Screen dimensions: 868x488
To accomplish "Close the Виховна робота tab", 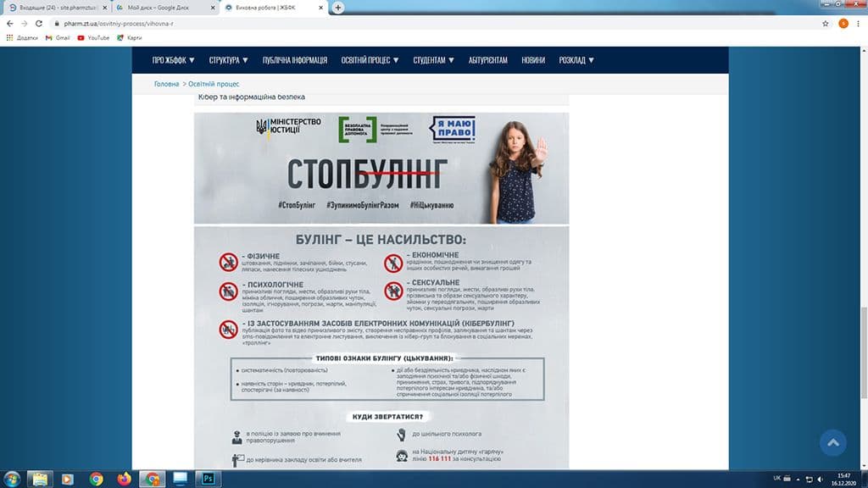I will tap(320, 8).
